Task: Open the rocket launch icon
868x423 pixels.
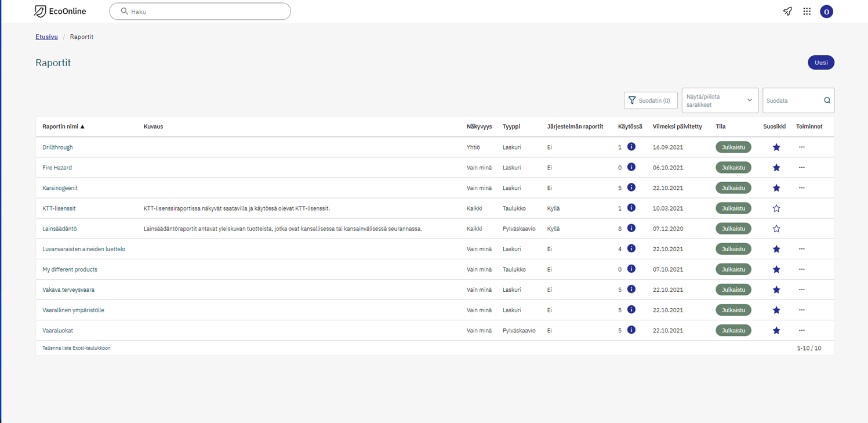Action: (787, 11)
